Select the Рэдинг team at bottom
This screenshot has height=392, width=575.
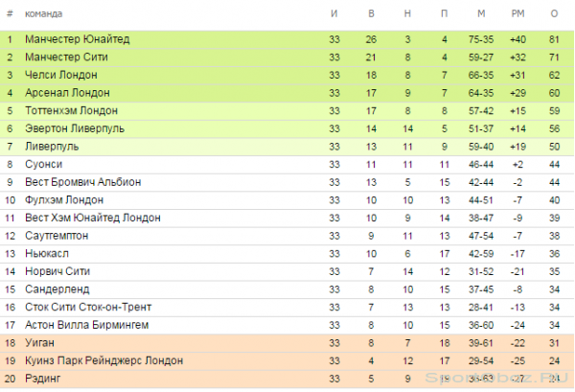tap(42, 379)
